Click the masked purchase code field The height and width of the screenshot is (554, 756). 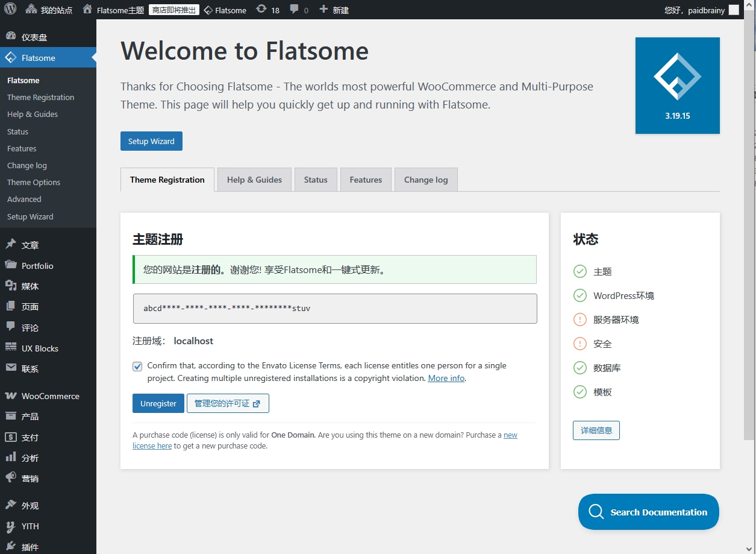pos(335,309)
